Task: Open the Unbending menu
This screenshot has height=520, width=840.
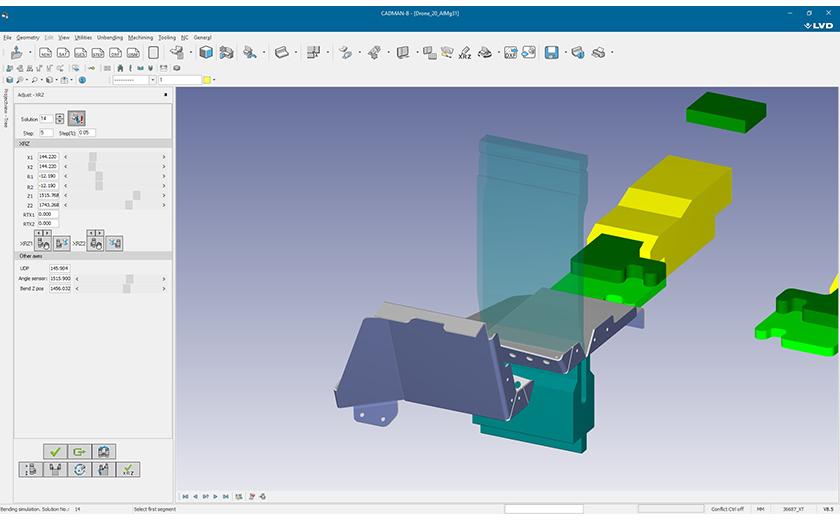Action: click(110, 37)
